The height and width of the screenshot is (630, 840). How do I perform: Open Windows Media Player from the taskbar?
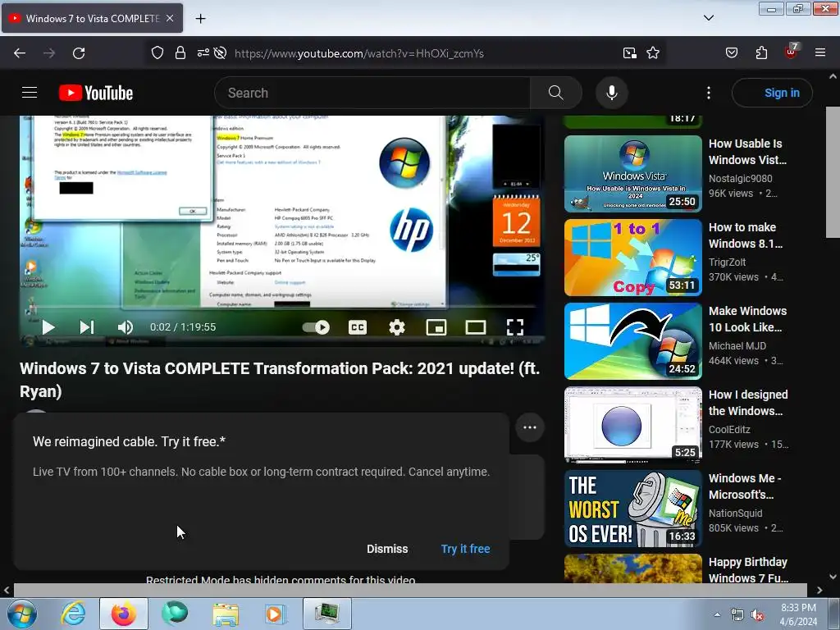tap(276, 614)
